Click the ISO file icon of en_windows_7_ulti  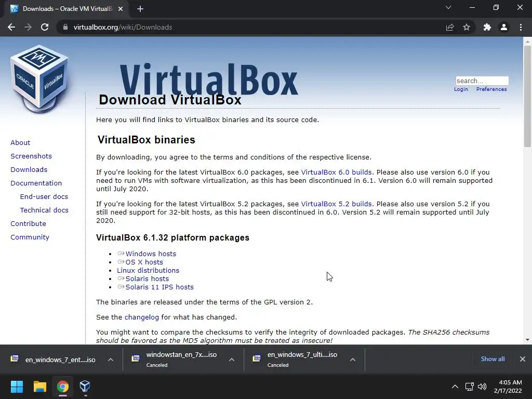(x=257, y=358)
